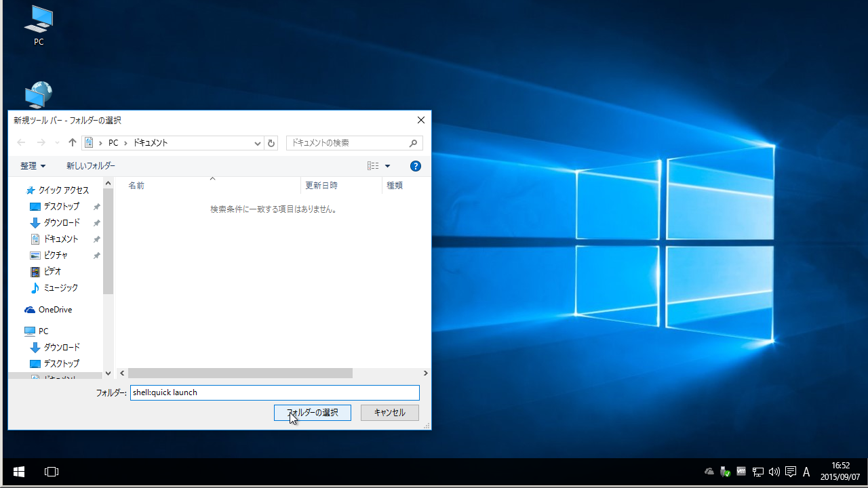The image size is (868, 488).
Task: Create a 新しいフォルダー
Action: [91, 166]
